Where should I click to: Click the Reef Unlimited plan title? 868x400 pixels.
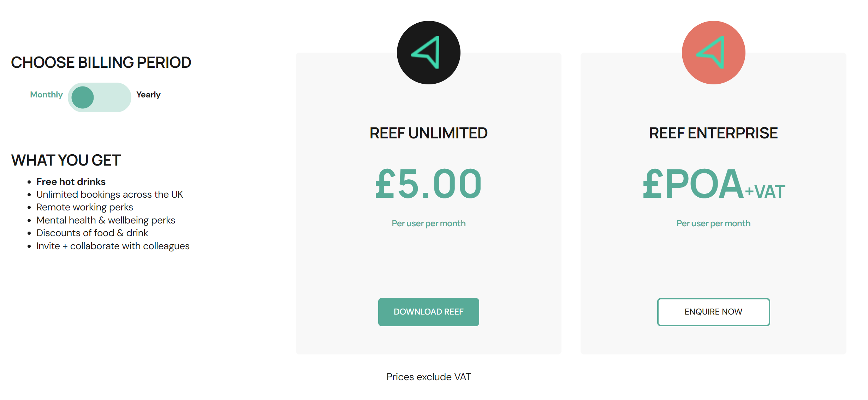point(428,133)
